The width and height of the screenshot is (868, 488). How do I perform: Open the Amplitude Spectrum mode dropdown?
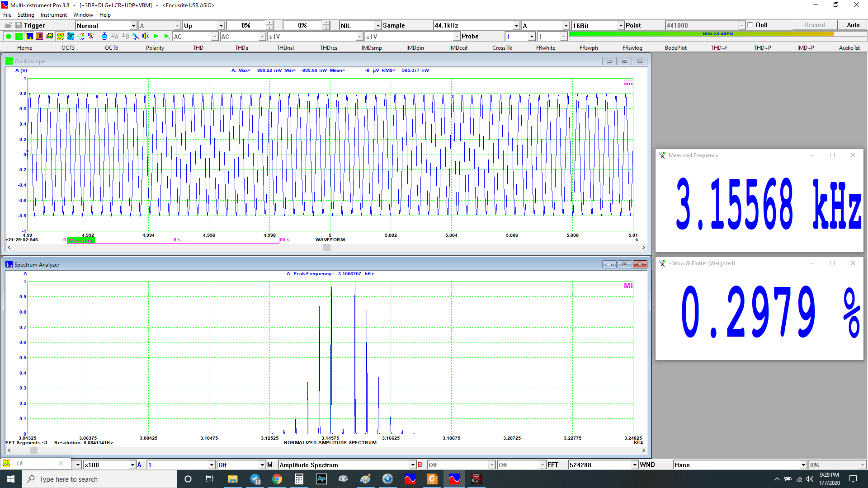(413, 465)
